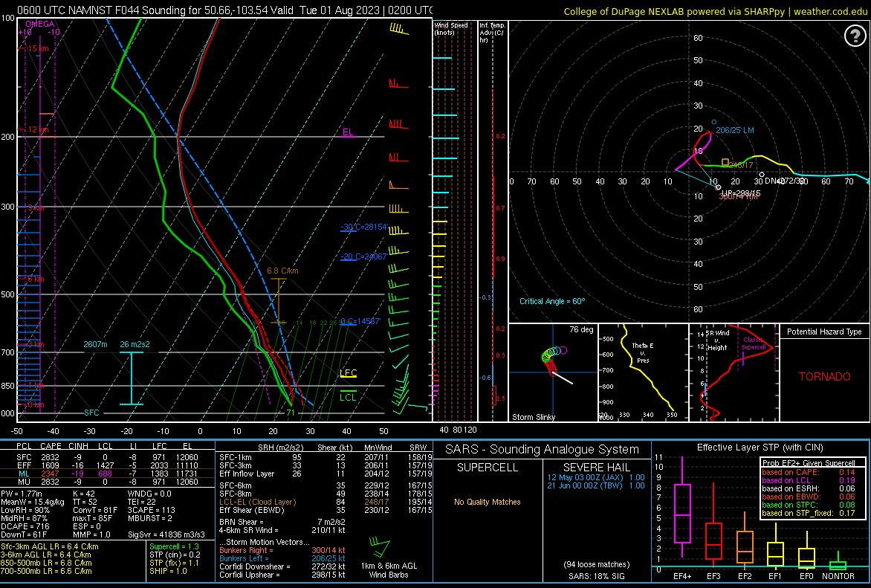Click the 'Critical Angle = 60°' text
The width and height of the screenshot is (871, 588).
(552, 301)
